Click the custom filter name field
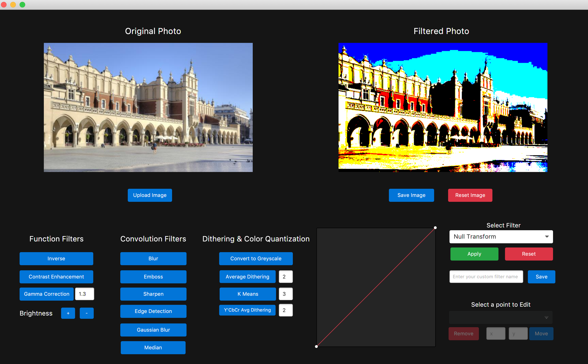Image resolution: width=588 pixels, height=364 pixels. [x=486, y=277]
